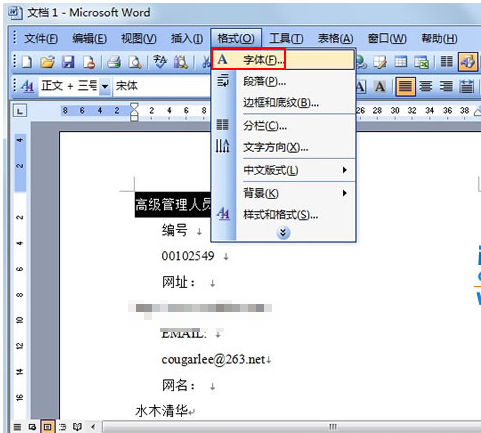Choose 段落(P)... menu entry
Image resolution: width=481 pixels, height=433 pixels.
pos(283,81)
